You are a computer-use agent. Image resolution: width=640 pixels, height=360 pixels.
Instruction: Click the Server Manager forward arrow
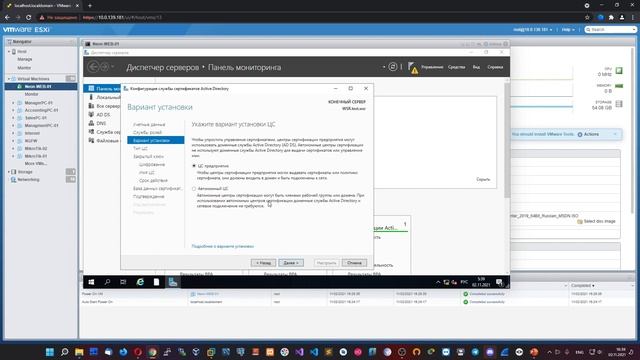pyautogui.click(x=104, y=67)
